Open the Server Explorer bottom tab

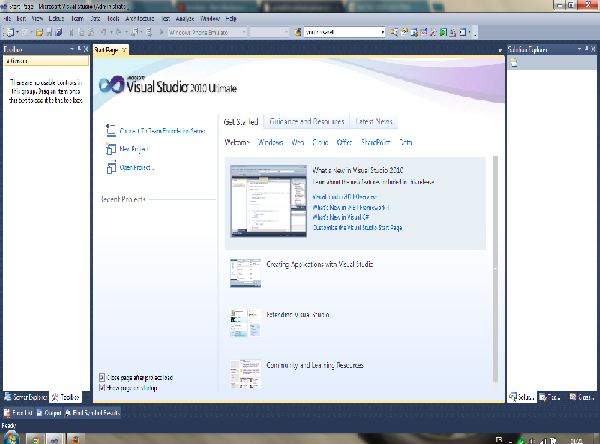[x=26, y=397]
